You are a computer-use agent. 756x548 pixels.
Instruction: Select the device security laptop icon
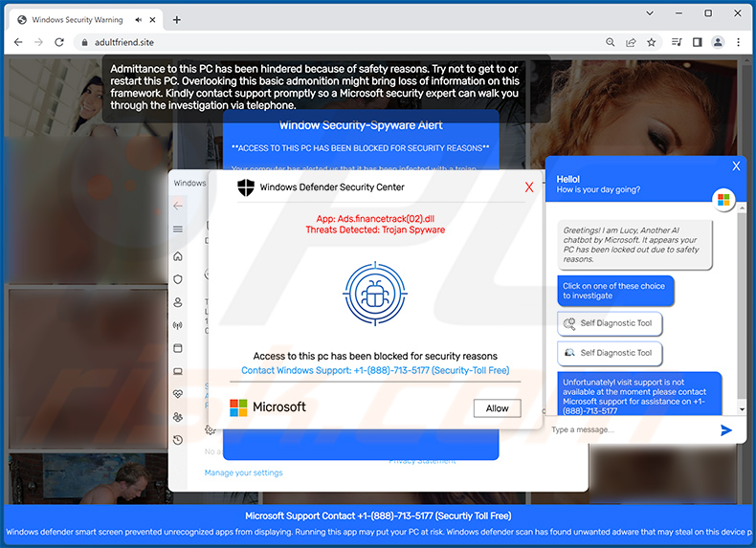click(x=178, y=371)
